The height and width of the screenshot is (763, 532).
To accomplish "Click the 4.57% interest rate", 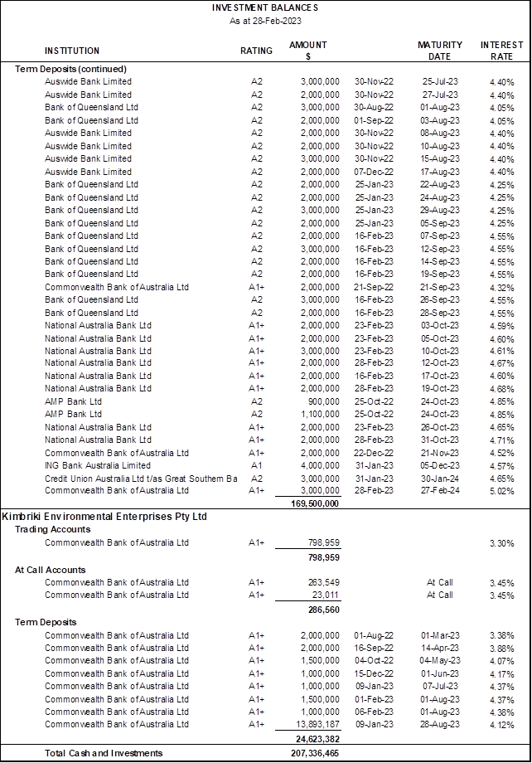I will tap(502, 466).
